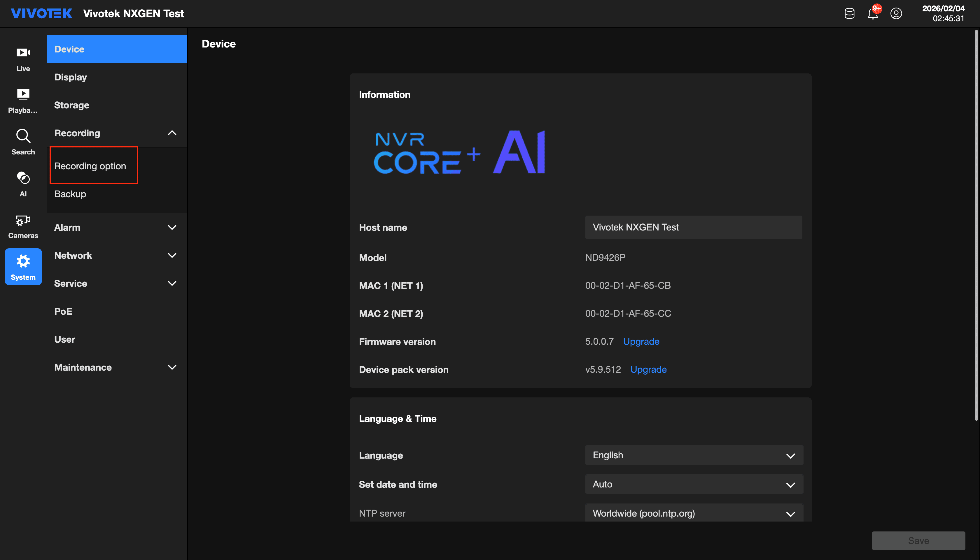The width and height of the screenshot is (980, 560).
Task: Click Upgrade link next to Firmware version
Action: [x=641, y=341]
